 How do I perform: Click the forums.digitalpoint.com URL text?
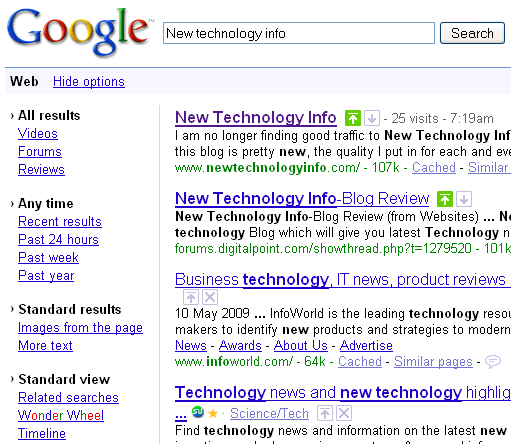[323, 249]
